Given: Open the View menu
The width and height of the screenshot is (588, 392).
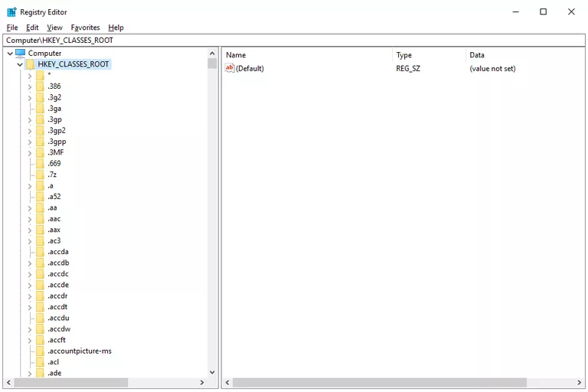Looking at the screenshot, I should click(54, 28).
